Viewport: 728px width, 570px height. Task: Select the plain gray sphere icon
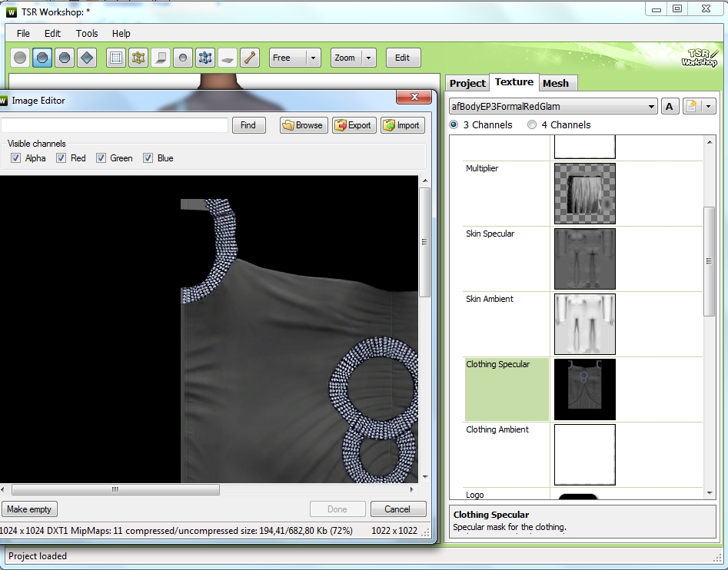click(20, 58)
